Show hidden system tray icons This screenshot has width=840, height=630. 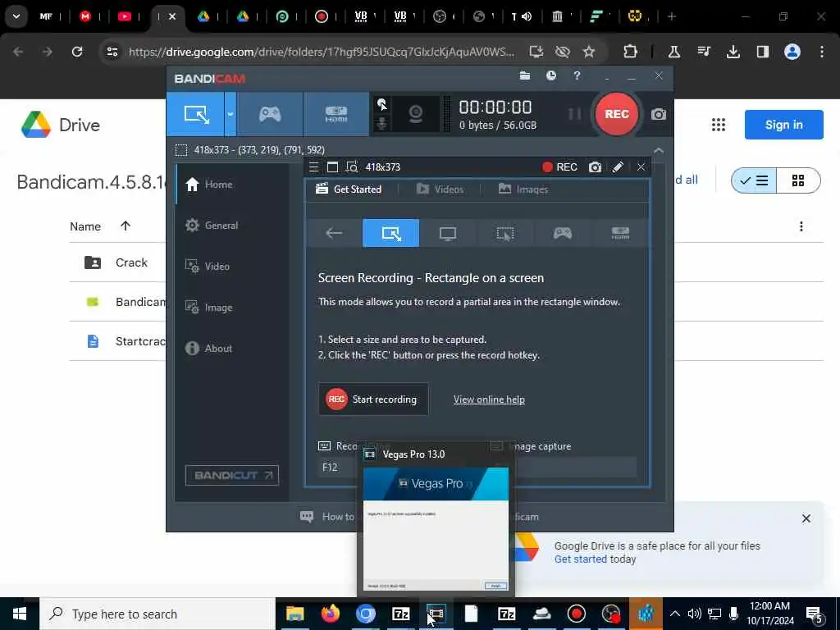(675, 614)
